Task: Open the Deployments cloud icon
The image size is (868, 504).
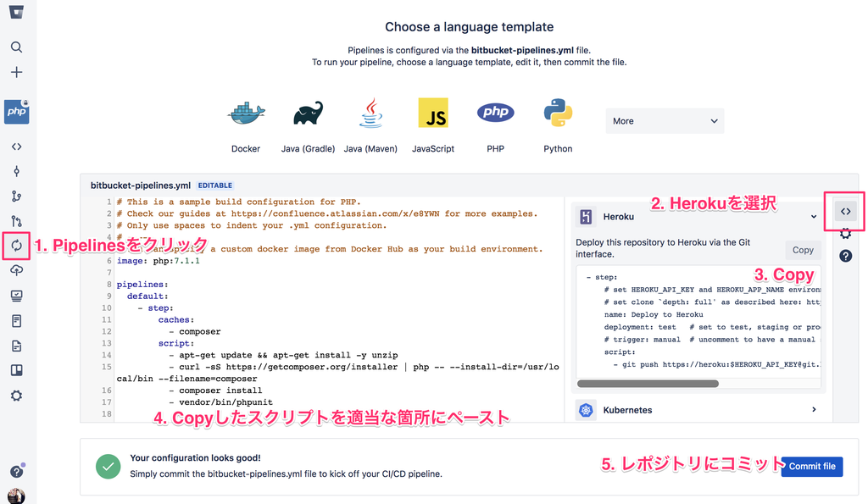Action: coord(17,270)
